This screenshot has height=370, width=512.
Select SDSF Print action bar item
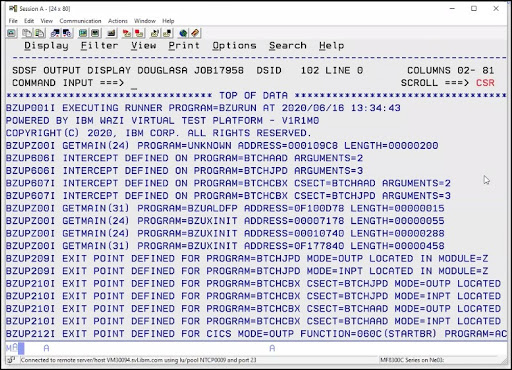(x=184, y=46)
